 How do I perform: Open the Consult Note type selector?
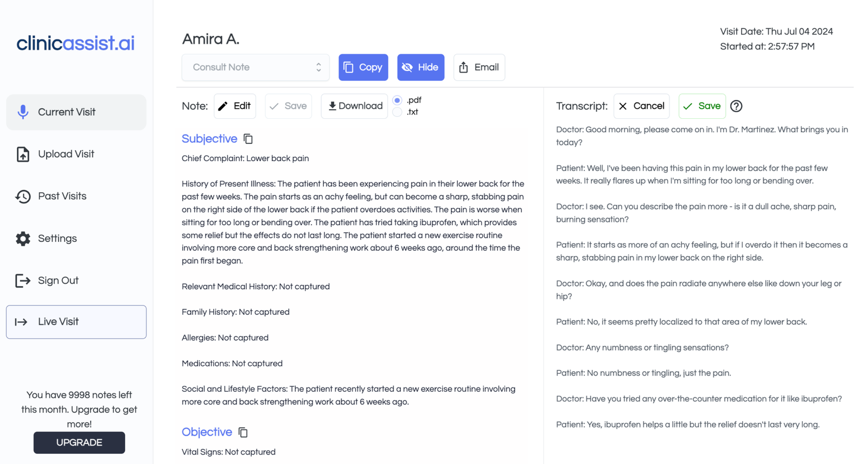pyautogui.click(x=256, y=67)
